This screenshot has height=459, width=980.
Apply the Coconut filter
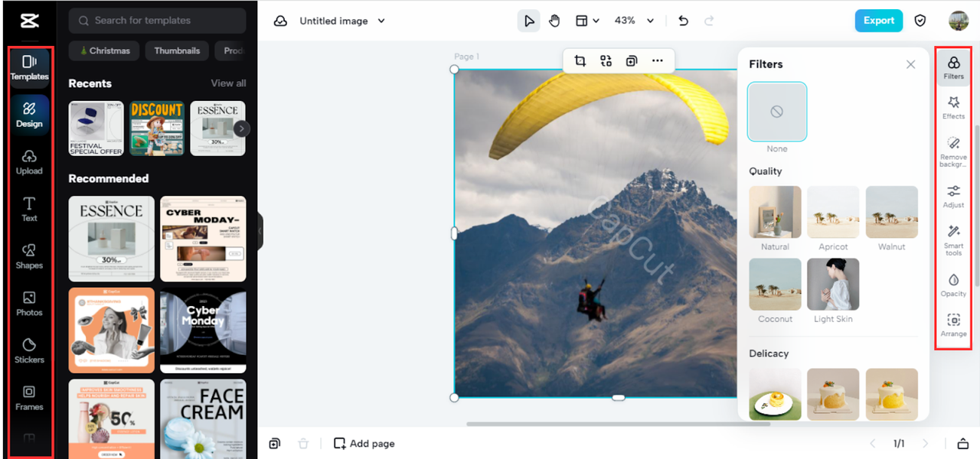point(775,285)
